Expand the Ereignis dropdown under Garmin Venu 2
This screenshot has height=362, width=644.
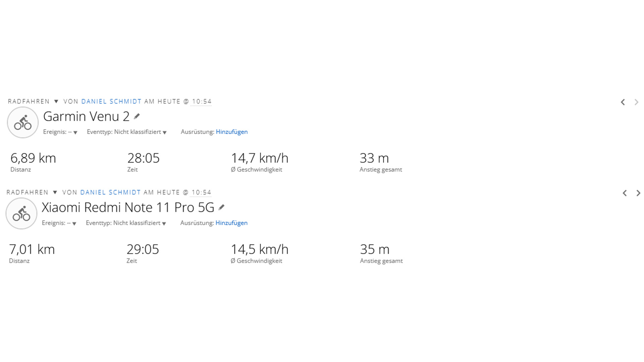coord(75,132)
